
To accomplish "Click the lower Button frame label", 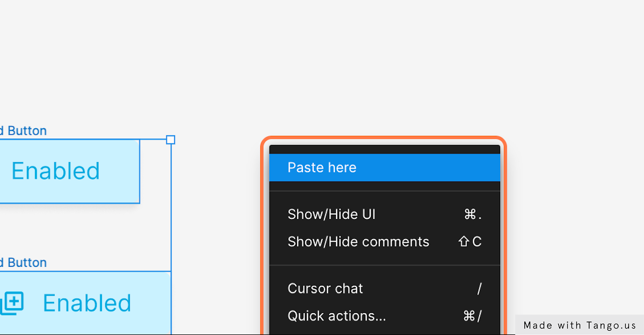I will 23,263.
